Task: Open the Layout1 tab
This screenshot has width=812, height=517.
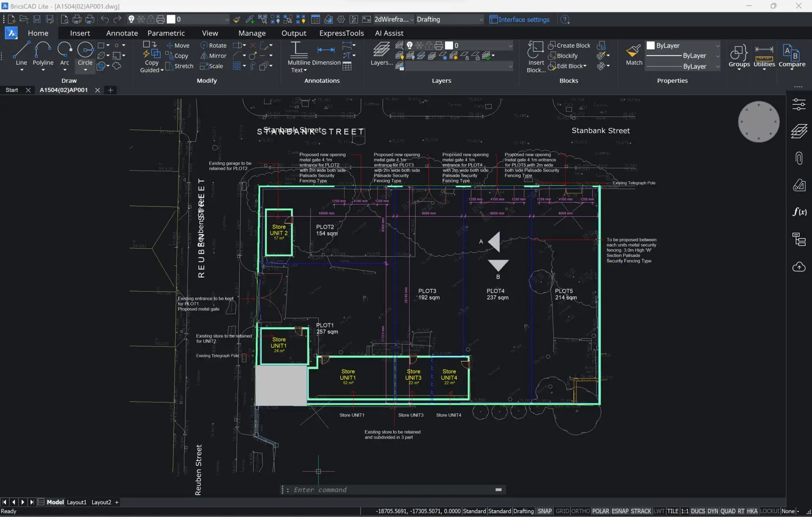Action: click(77, 502)
